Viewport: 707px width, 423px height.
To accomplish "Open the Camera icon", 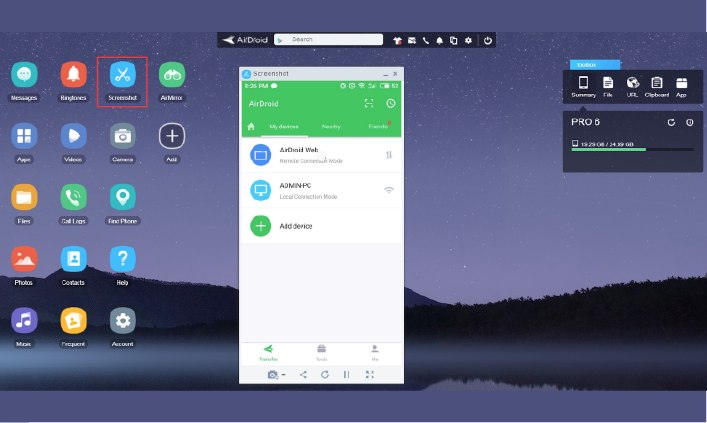I will 122,136.
